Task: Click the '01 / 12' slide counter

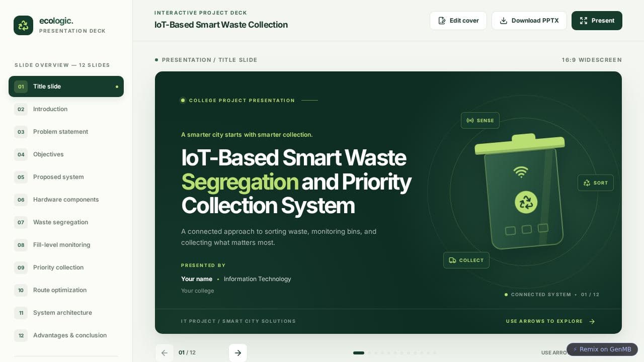Action: 187,353
